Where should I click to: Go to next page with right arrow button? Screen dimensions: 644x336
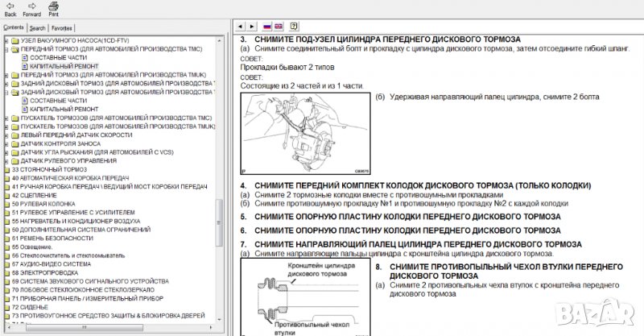click(x=253, y=26)
